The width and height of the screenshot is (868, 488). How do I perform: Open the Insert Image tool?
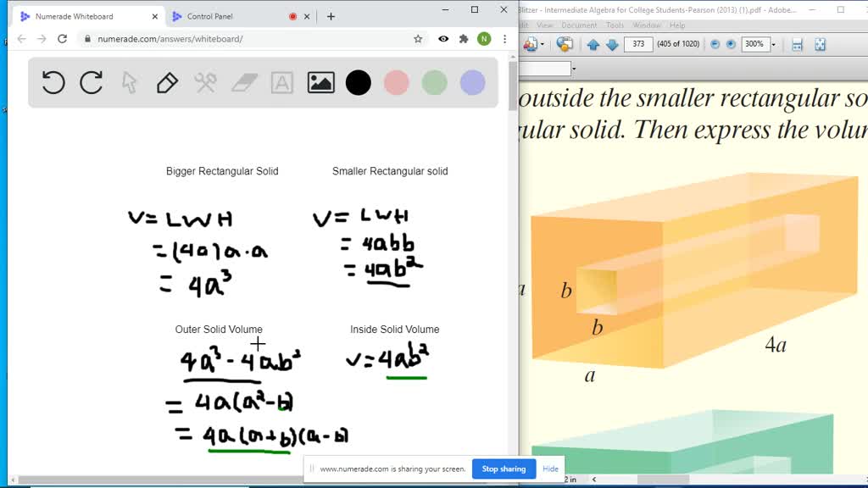[x=320, y=82]
